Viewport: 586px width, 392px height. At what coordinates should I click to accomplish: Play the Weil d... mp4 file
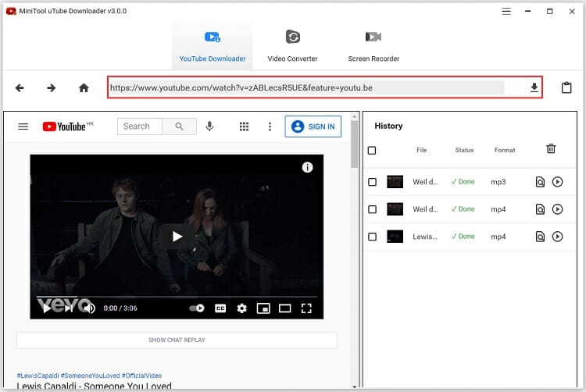click(x=557, y=209)
